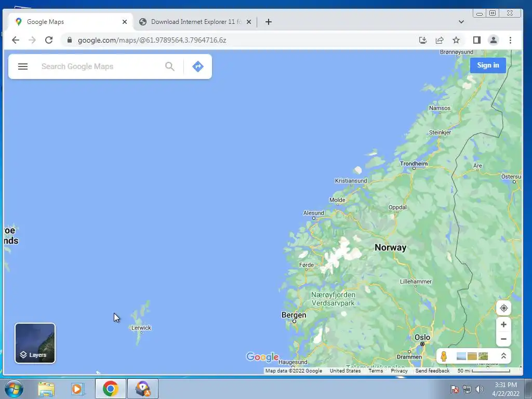Click the Send feedback link

tap(432, 370)
